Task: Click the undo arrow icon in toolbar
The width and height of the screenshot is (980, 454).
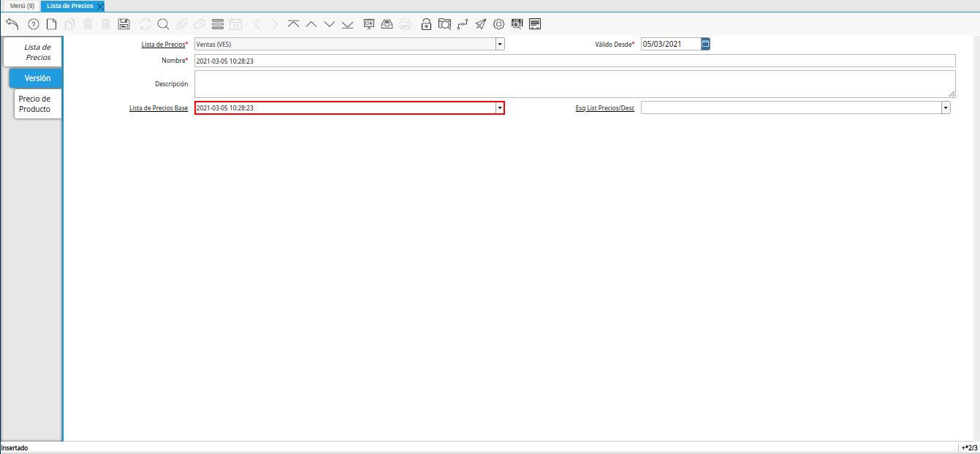Action: pyautogui.click(x=12, y=24)
